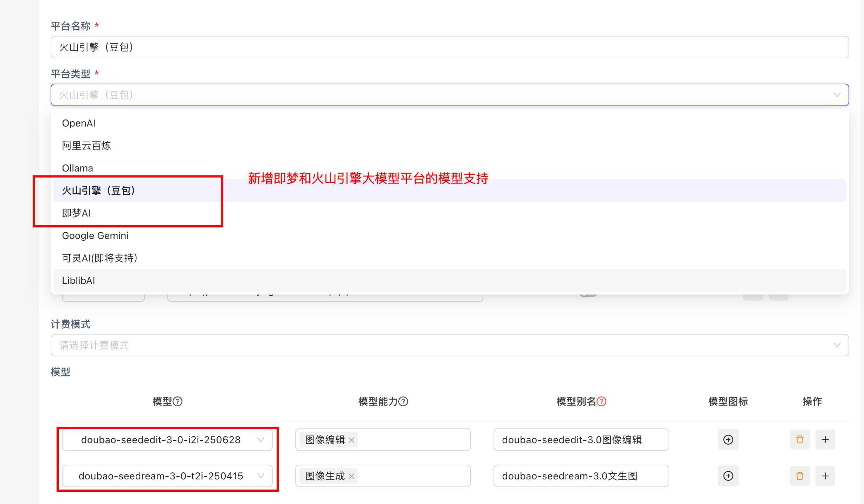Edit alias field doubao-seedream-3.0文生图
Viewport: 864px width, 504px height.
[581, 476]
